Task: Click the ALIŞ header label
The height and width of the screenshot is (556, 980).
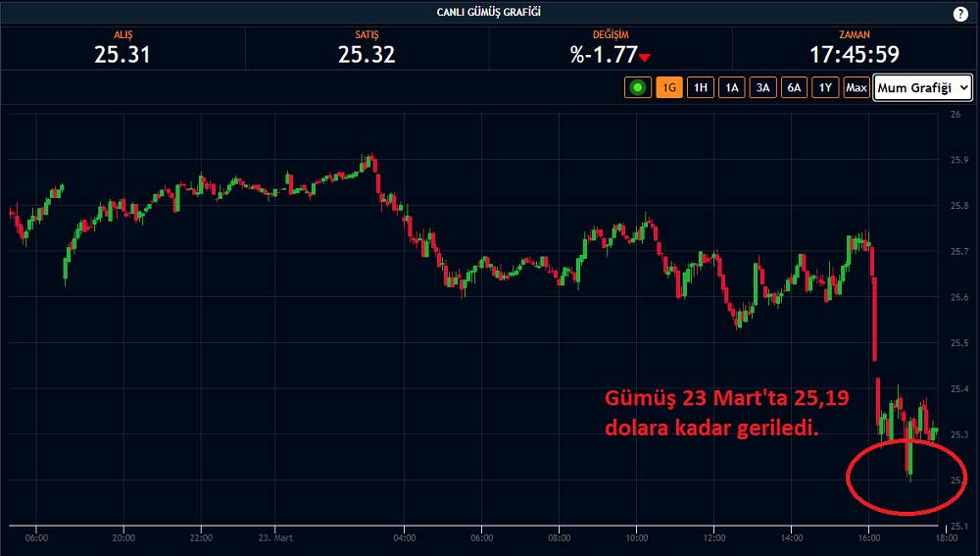Action: [123, 35]
